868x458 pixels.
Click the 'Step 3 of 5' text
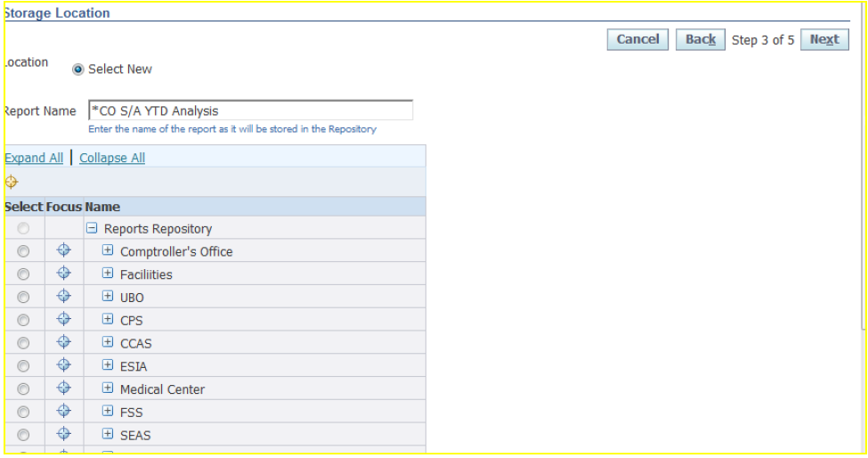coord(763,40)
